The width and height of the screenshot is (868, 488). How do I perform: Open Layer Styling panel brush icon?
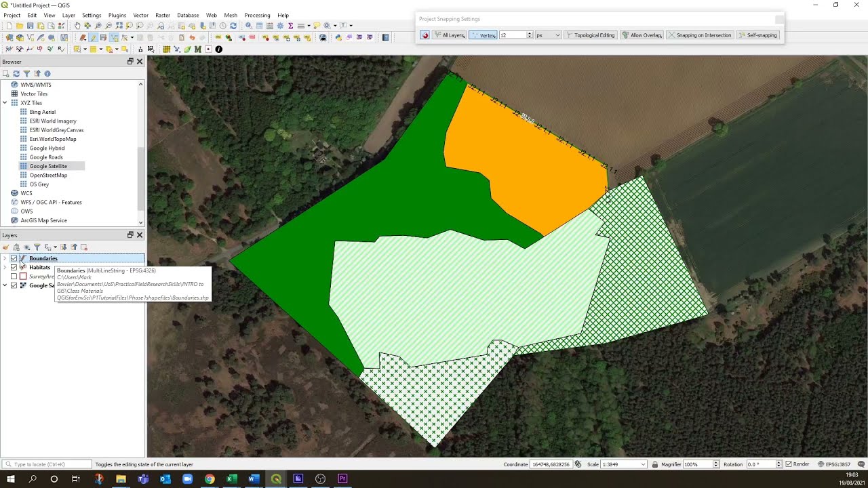tap(5, 247)
